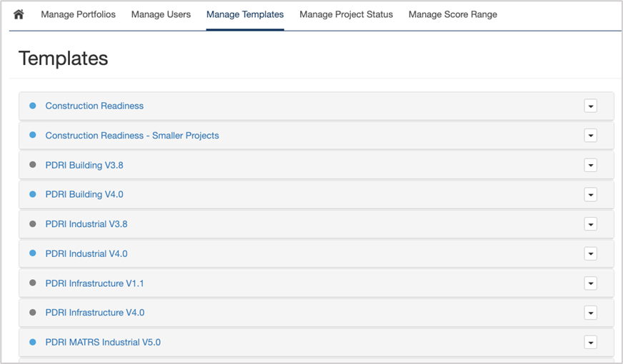This screenshot has height=364, width=623.
Task: Open dropdown menu for PDRI Industrial V4.0
Action: point(590,254)
